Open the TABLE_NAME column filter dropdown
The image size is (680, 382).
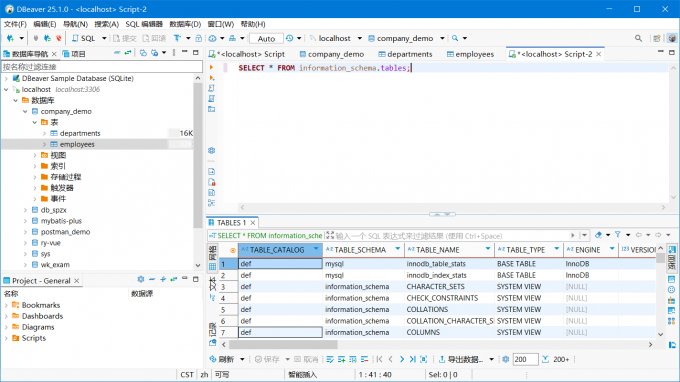(x=488, y=249)
